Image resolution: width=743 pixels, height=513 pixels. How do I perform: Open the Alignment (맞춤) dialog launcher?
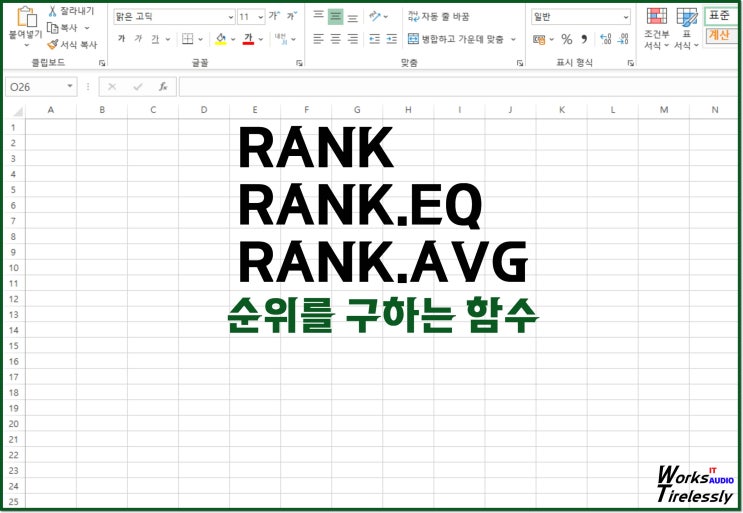[x=520, y=63]
